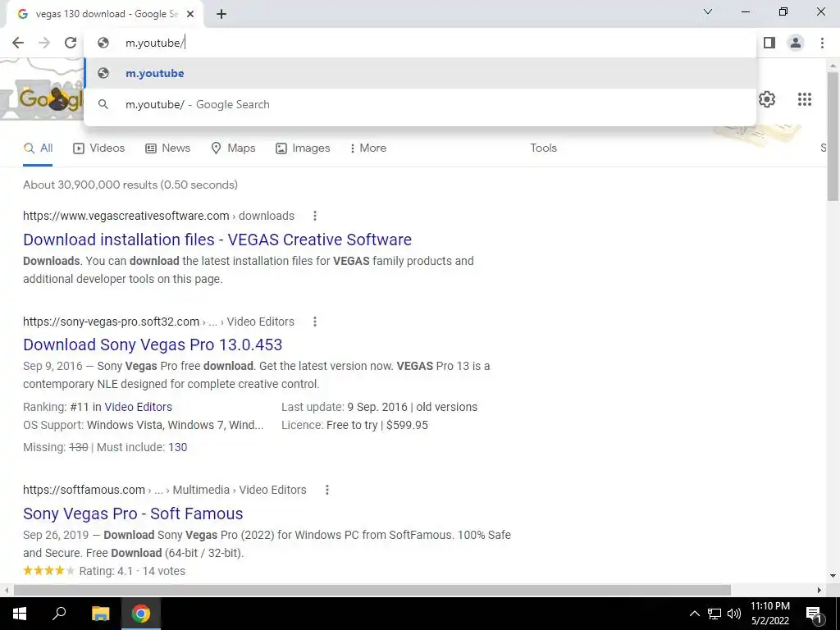The height and width of the screenshot is (630, 840).
Task: Open the tab search chevron in title bar
Action: click(708, 11)
